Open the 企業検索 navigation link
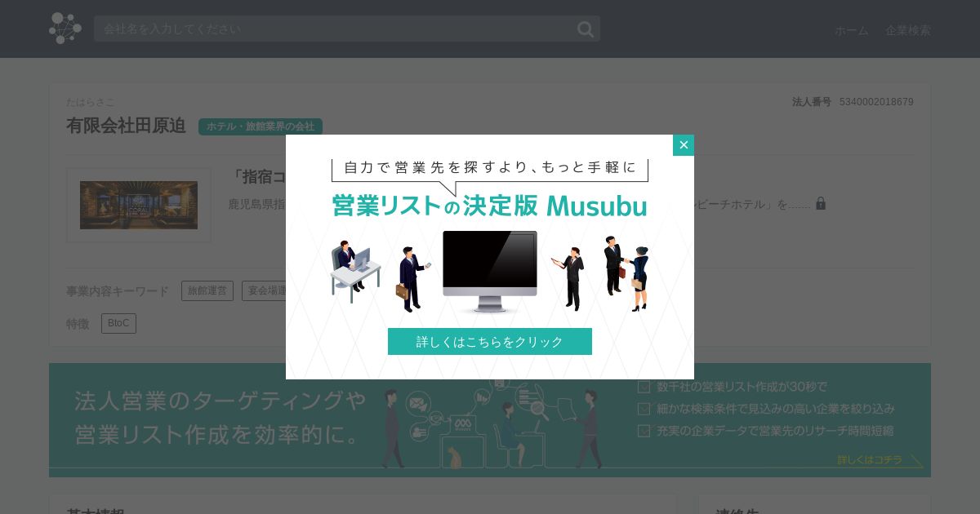The height and width of the screenshot is (514, 980). click(x=908, y=30)
